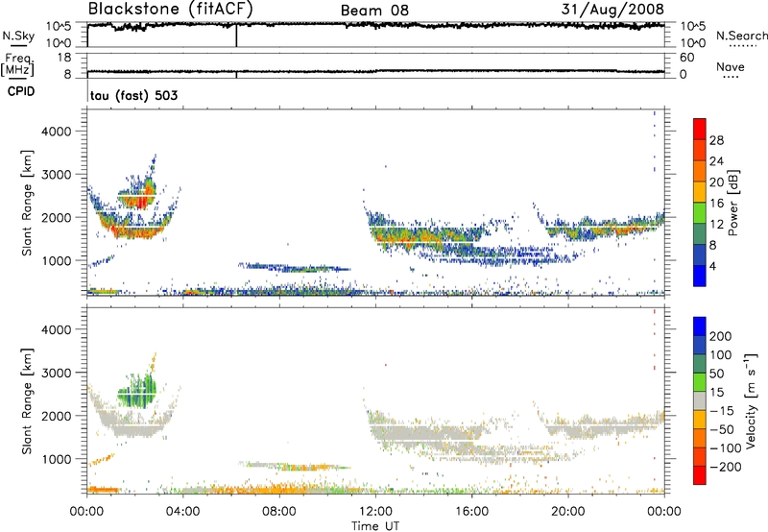Click the "16" value on Power colorbar
This screenshot has height=532, width=768.
[x=716, y=204]
